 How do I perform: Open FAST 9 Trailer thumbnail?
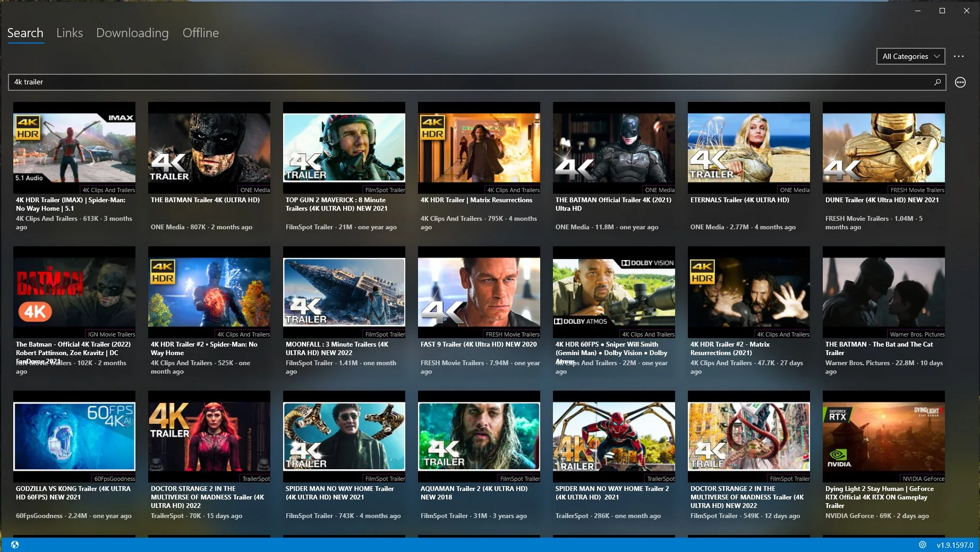coord(479,292)
